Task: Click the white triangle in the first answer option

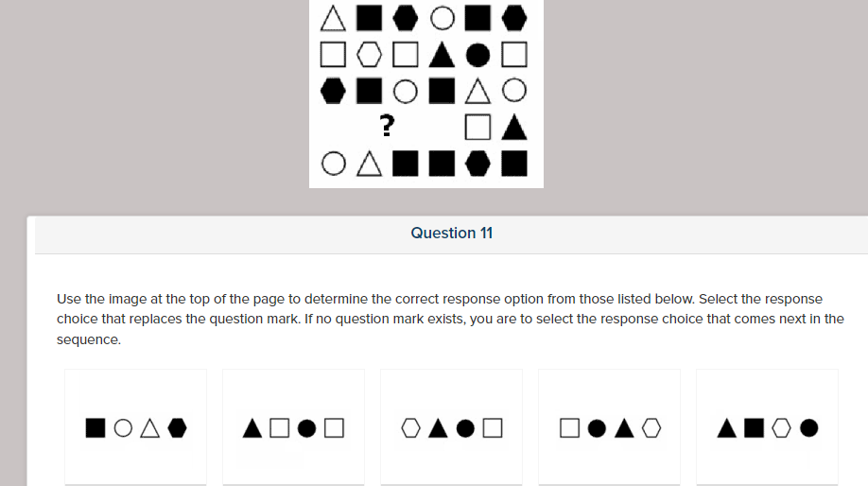Action: point(150,428)
